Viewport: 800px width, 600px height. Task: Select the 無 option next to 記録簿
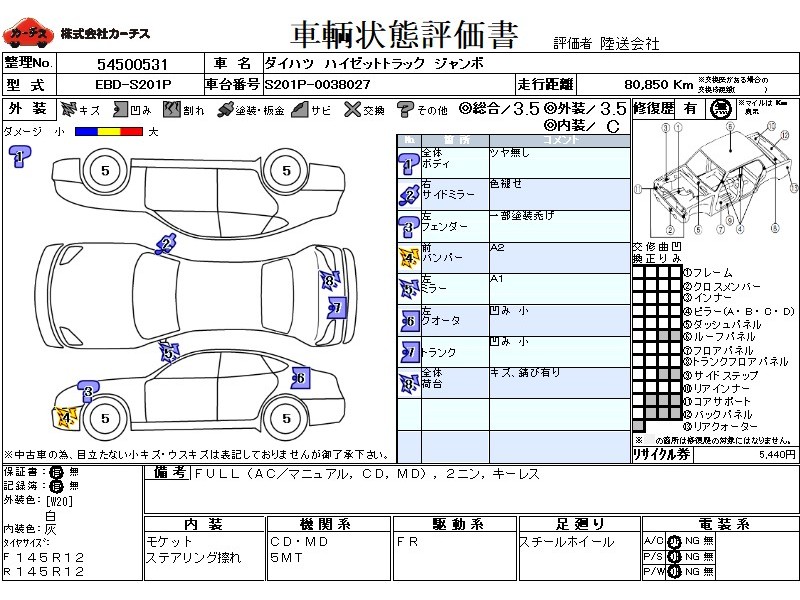(73, 486)
